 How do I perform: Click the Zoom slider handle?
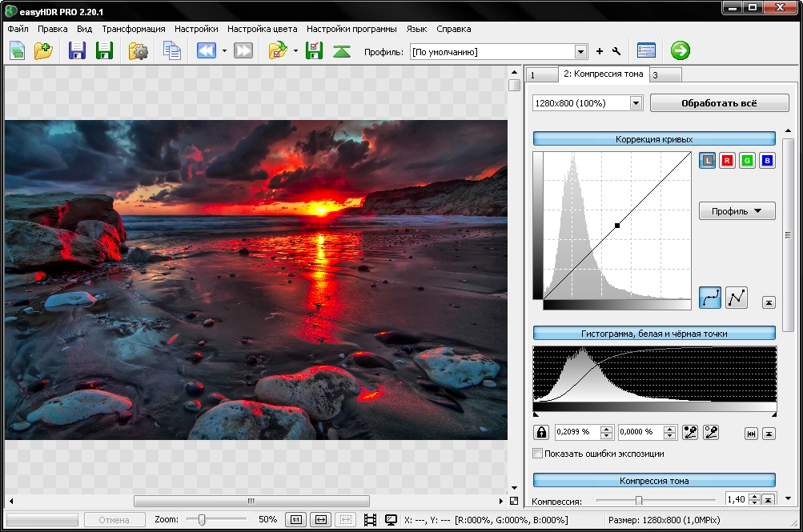coord(202,519)
